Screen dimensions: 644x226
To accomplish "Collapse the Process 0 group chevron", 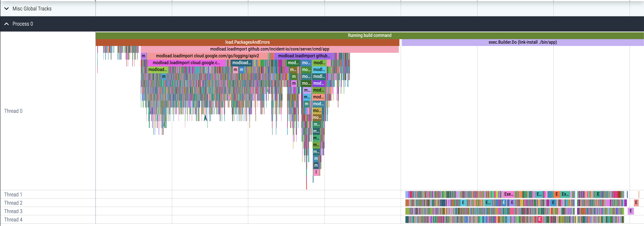I will coord(6,24).
